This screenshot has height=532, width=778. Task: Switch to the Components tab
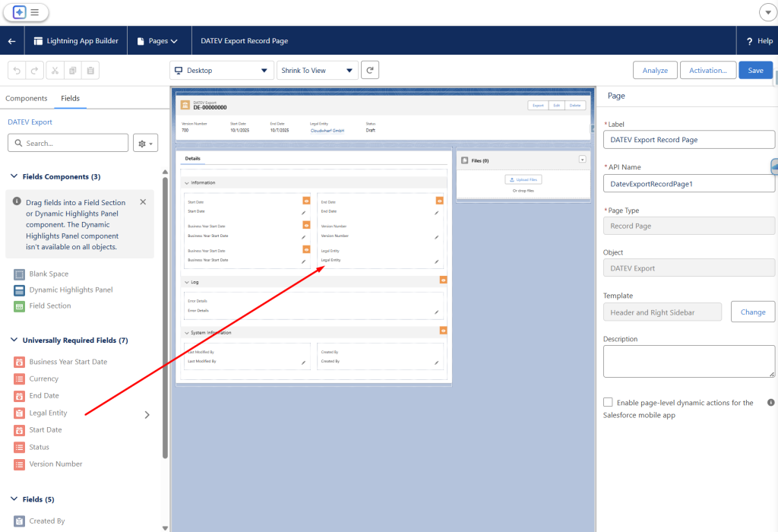pos(27,98)
